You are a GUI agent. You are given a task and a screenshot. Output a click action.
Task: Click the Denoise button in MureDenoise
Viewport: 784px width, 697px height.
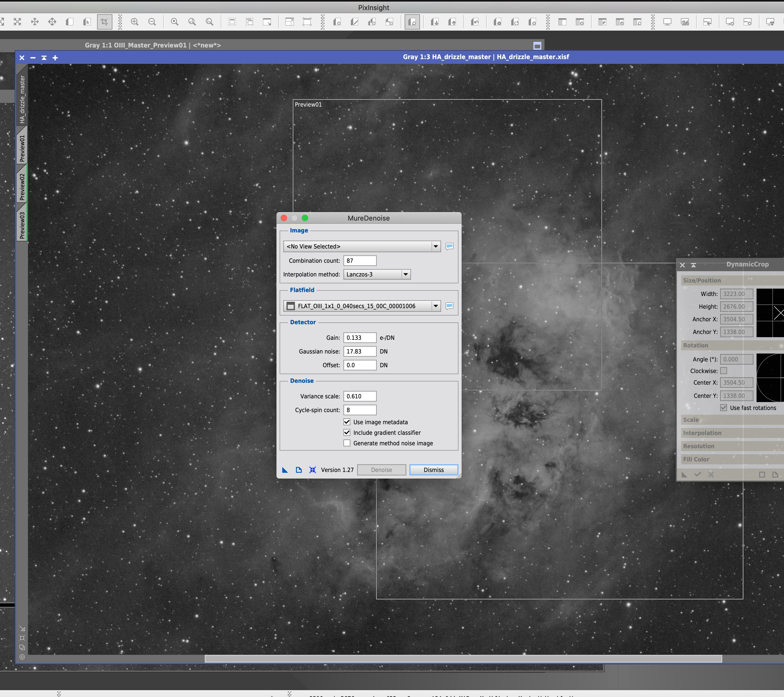[381, 470]
